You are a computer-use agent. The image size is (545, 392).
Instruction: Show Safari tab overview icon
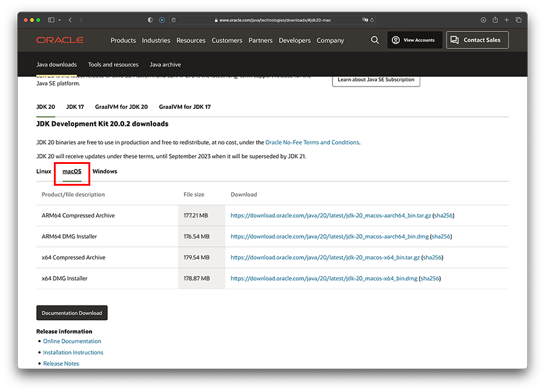click(518, 20)
